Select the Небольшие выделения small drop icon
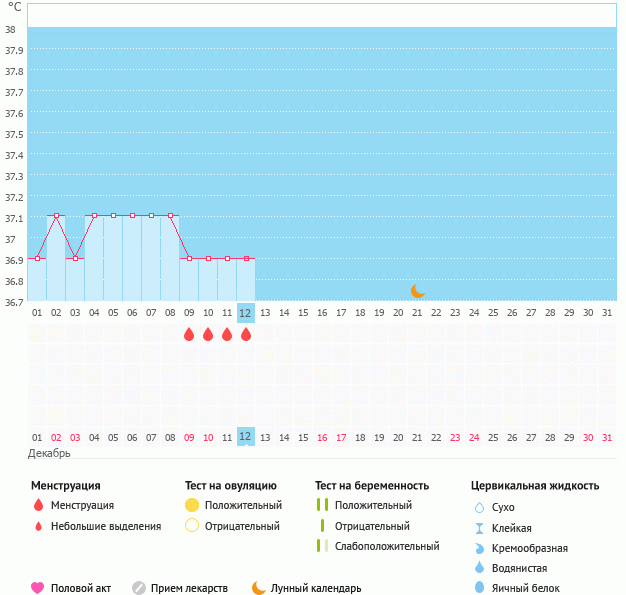This screenshot has width=626, height=595. pyautogui.click(x=38, y=527)
